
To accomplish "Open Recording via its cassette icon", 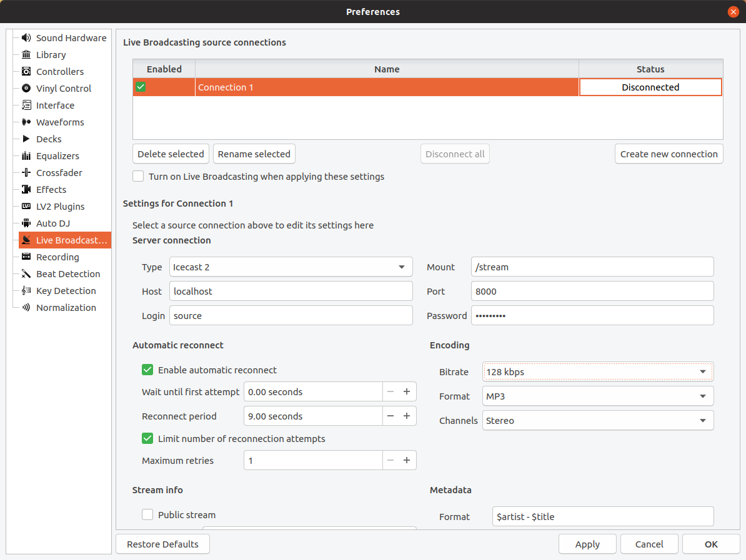I will click(26, 257).
